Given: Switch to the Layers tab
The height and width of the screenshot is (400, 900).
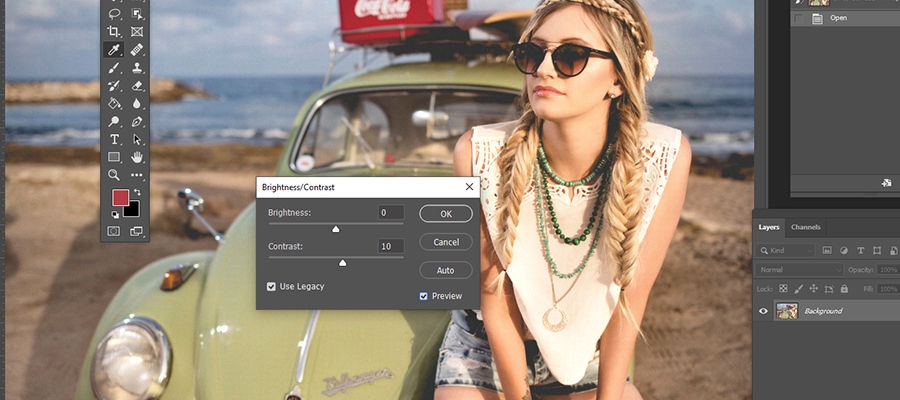Looking at the screenshot, I should [769, 227].
